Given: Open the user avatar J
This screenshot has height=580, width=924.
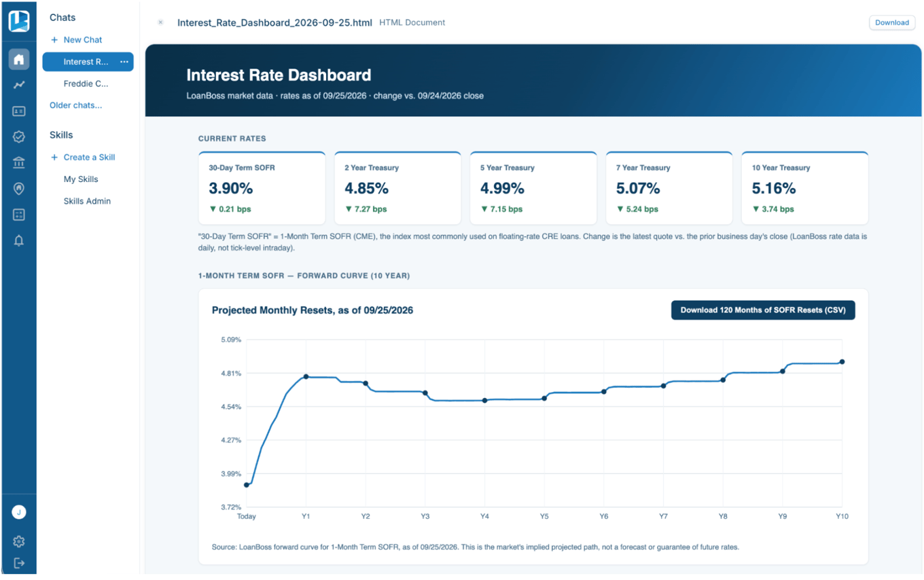Looking at the screenshot, I should coord(19,512).
